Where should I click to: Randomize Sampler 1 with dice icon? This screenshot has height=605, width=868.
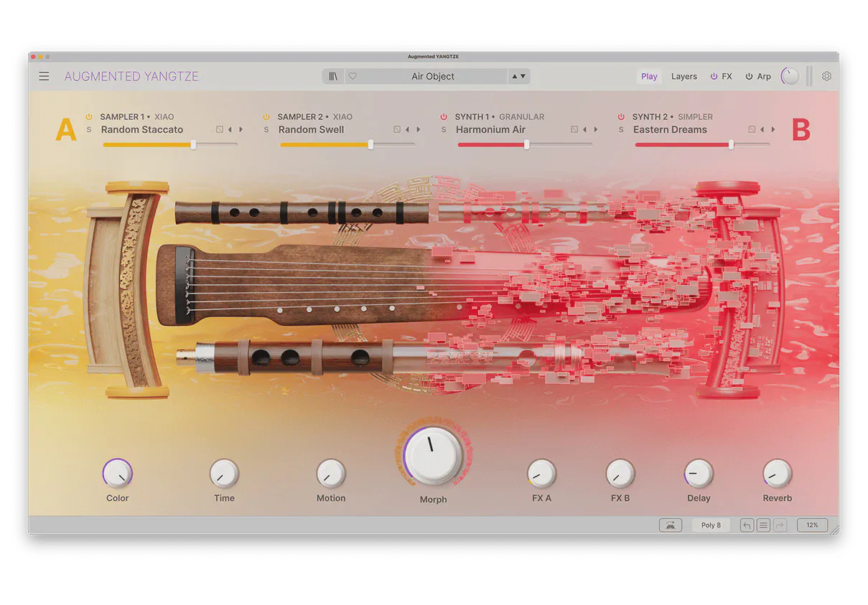(x=219, y=130)
